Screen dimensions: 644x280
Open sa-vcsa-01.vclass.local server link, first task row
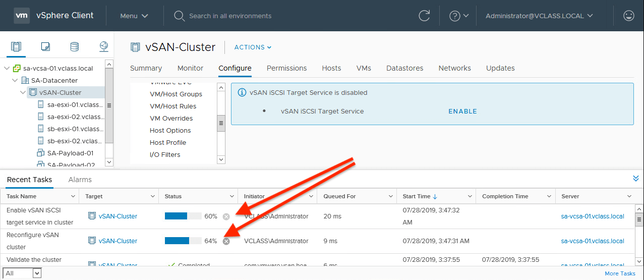pos(593,216)
